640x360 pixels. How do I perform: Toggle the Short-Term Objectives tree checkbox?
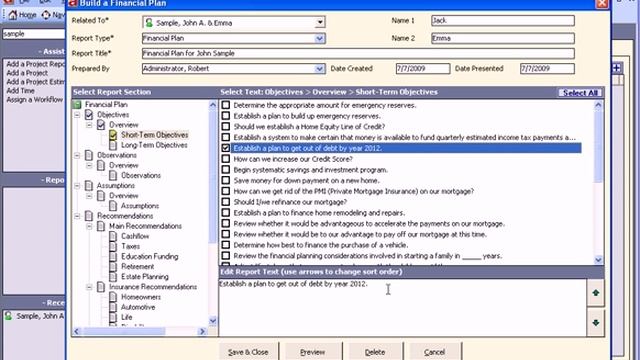[113, 135]
